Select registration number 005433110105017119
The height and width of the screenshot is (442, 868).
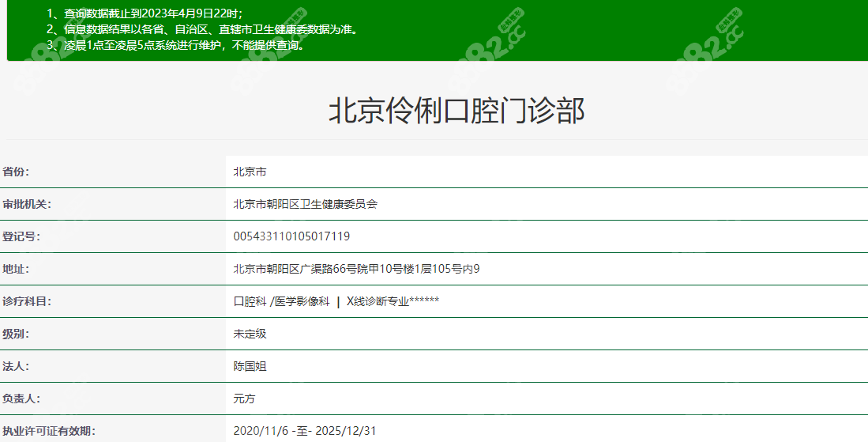point(291,236)
